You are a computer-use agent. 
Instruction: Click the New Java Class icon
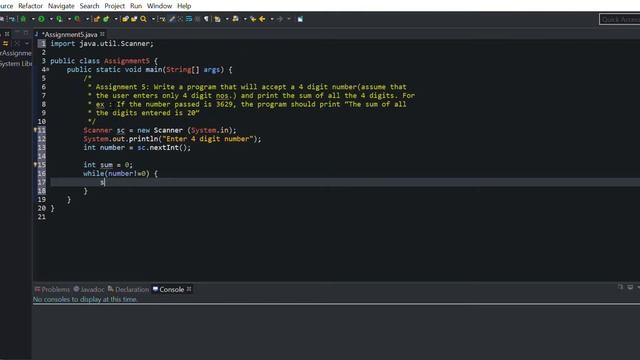pyautogui.click(x=106, y=19)
